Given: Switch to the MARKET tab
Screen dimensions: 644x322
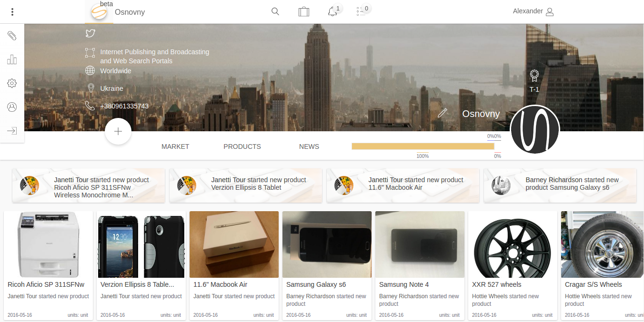Looking at the screenshot, I should pyautogui.click(x=175, y=146).
